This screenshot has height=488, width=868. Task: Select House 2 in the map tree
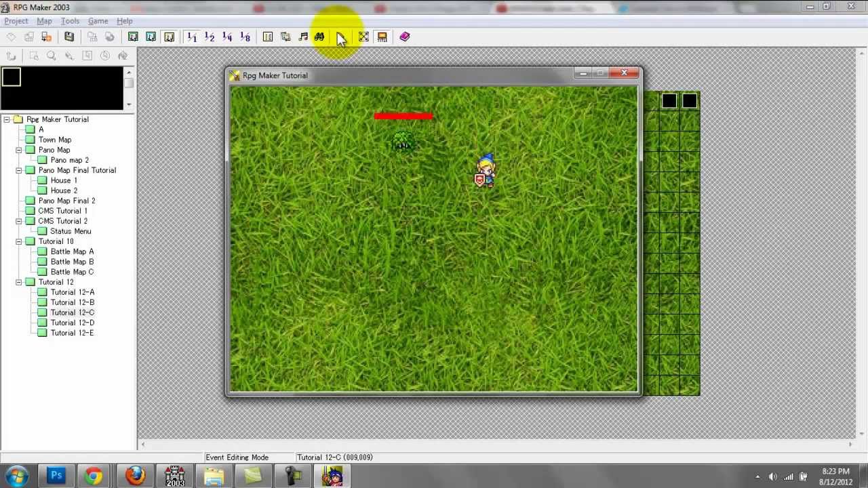(x=64, y=190)
